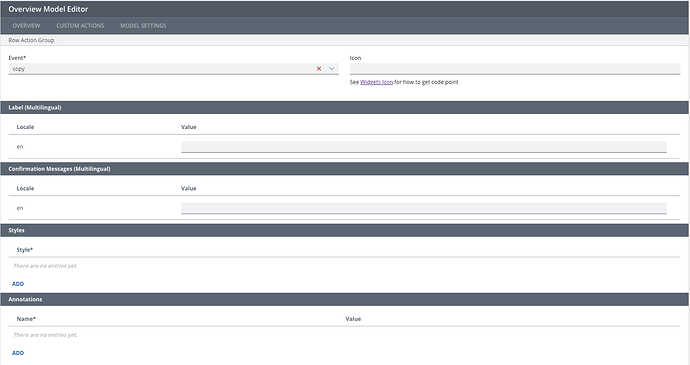Select the Name* column header in Annotations
Viewport: 690px width, 365px height.
pyautogui.click(x=26, y=319)
